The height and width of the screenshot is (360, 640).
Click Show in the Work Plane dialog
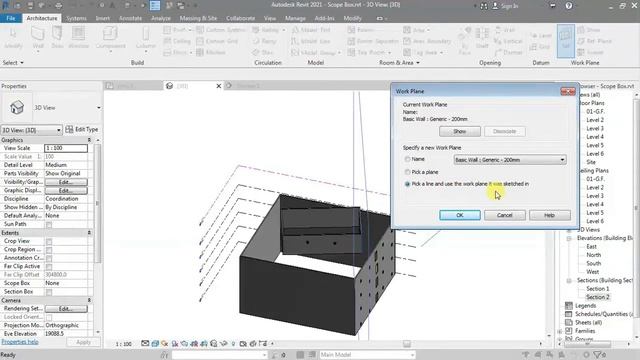pyautogui.click(x=460, y=131)
